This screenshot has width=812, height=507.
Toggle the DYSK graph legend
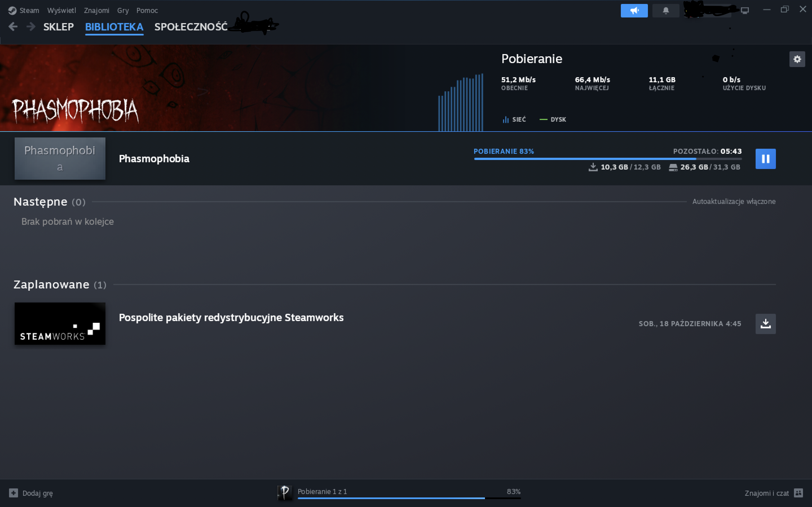(x=553, y=119)
